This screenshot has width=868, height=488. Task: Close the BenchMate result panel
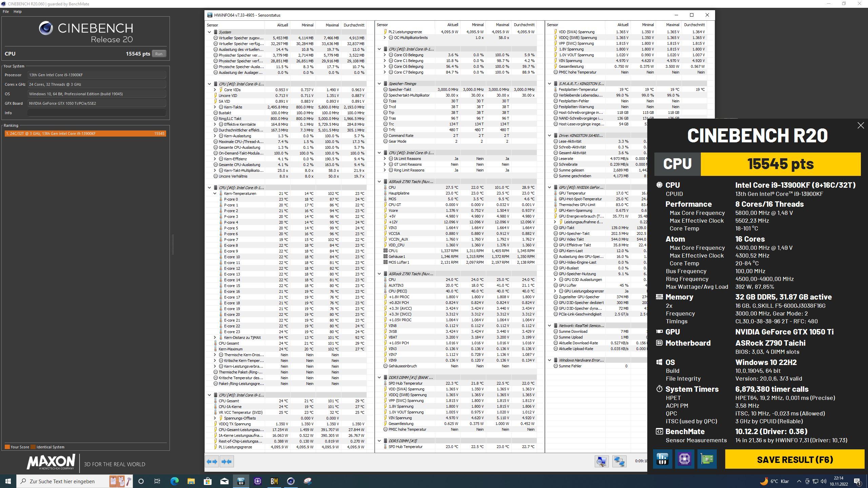coord(861,125)
